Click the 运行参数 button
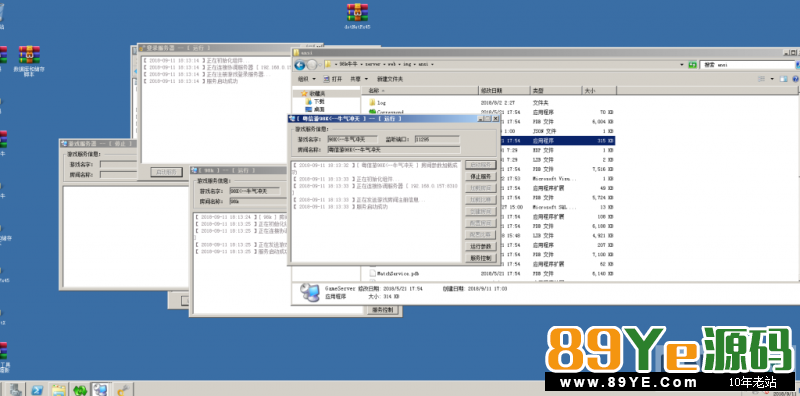The height and width of the screenshot is (396, 800). (481, 246)
